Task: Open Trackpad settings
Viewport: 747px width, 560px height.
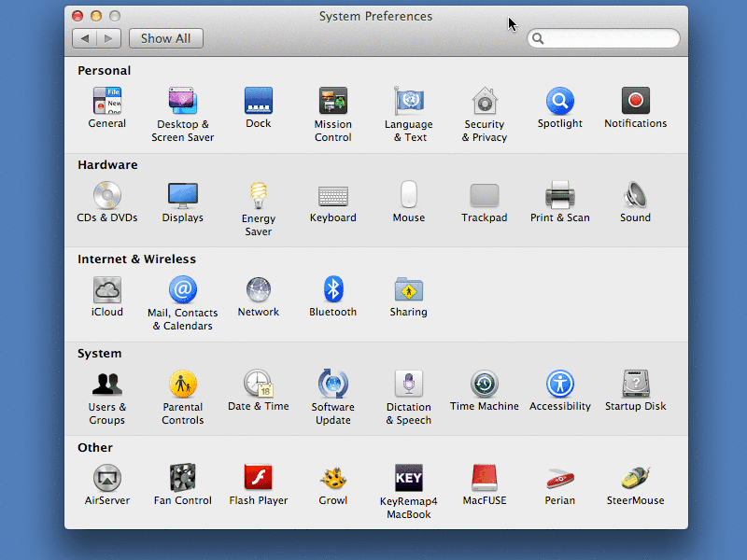Action: [x=485, y=196]
